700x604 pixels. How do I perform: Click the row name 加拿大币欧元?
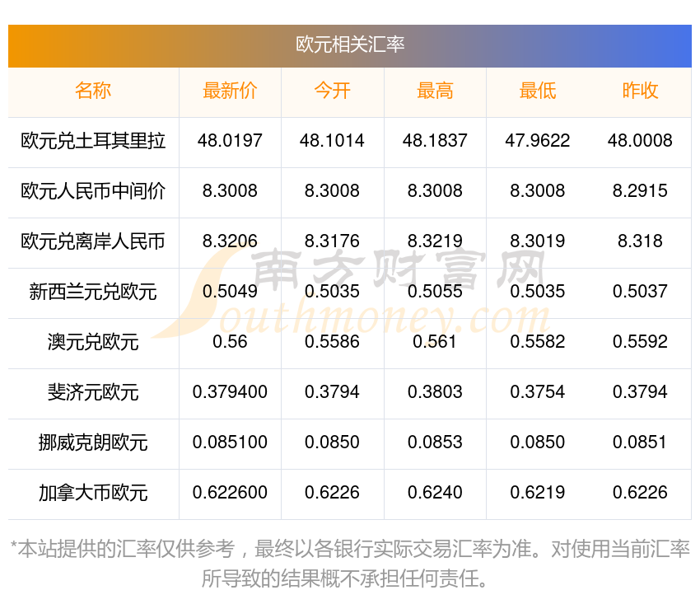[93, 493]
